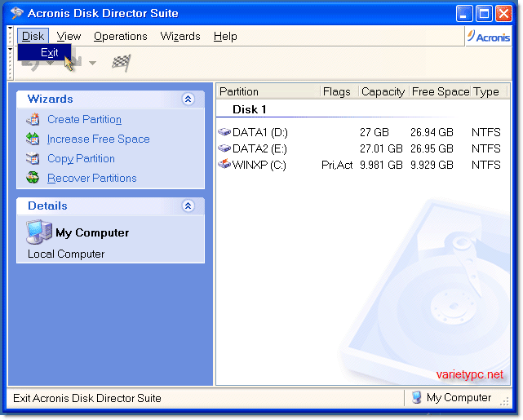The width and height of the screenshot is (523, 420).
Task: Sort by the Type column header
Action: pos(489,91)
